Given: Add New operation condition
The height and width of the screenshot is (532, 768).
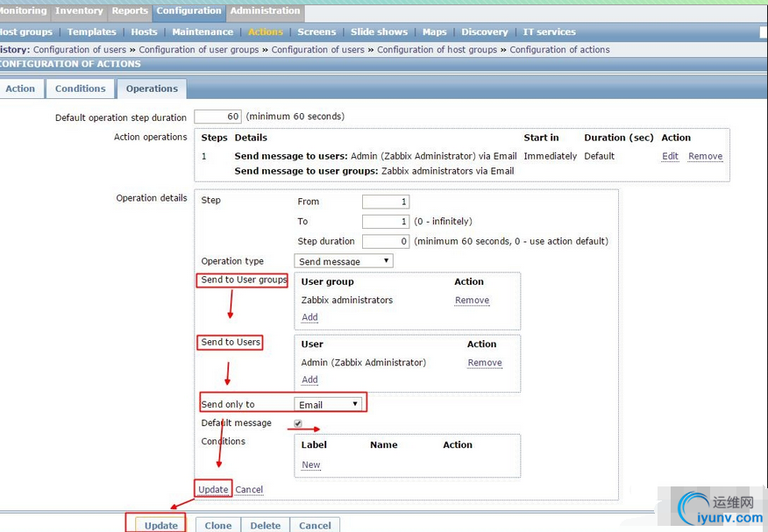Looking at the screenshot, I should coord(311,465).
